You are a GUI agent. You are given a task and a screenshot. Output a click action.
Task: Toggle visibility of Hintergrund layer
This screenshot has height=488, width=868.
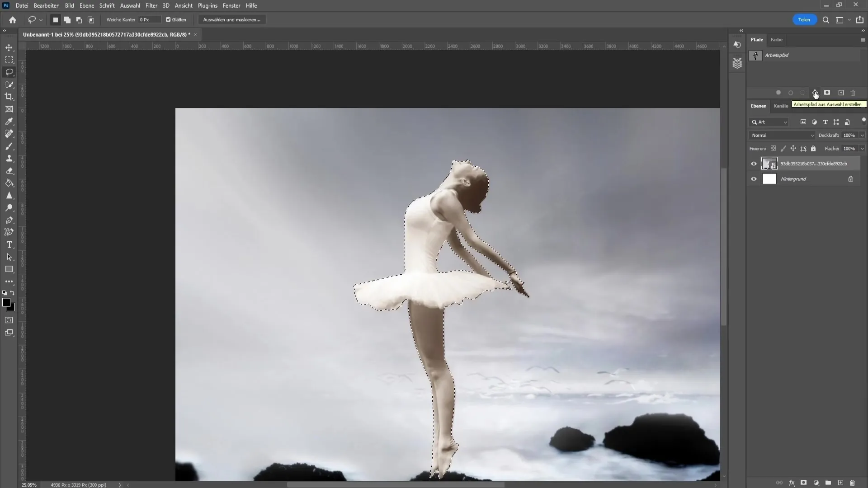click(x=754, y=179)
